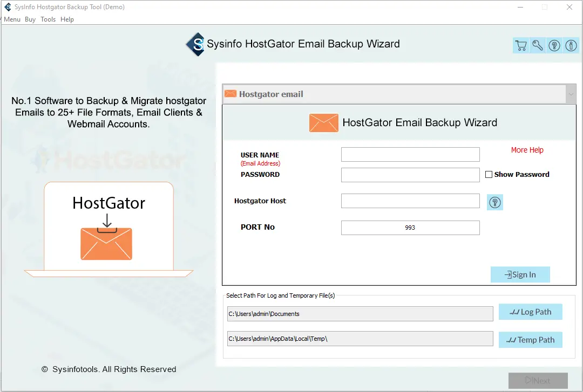The image size is (583, 392).
Task: Click the key activation icon
Action: tap(538, 45)
